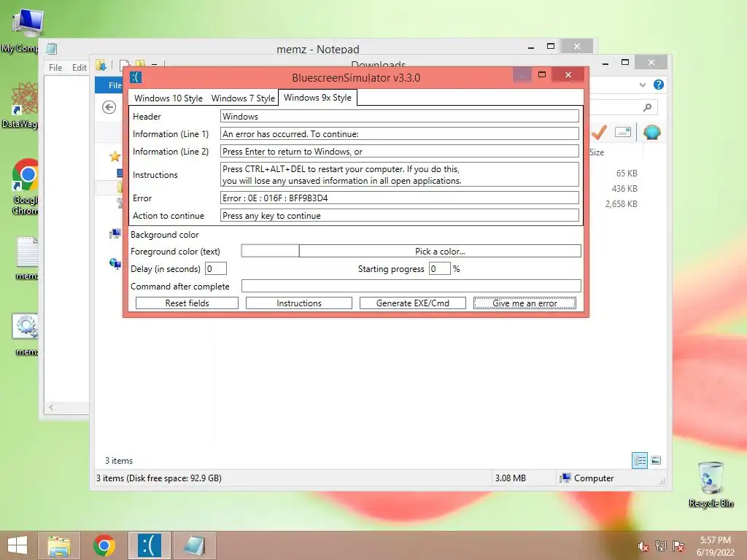Click the muted volume tray icon

click(x=643, y=546)
